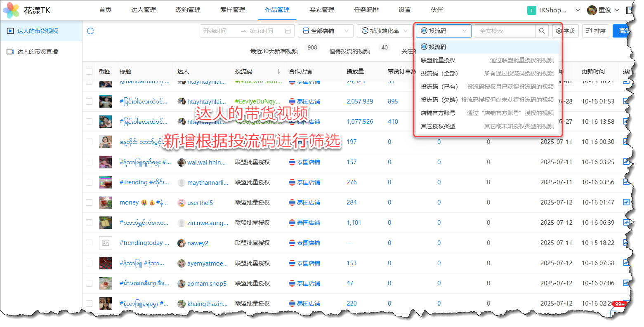Click the refresh icon in the toolbar
644x327 pixels.
pyautogui.click(x=90, y=31)
